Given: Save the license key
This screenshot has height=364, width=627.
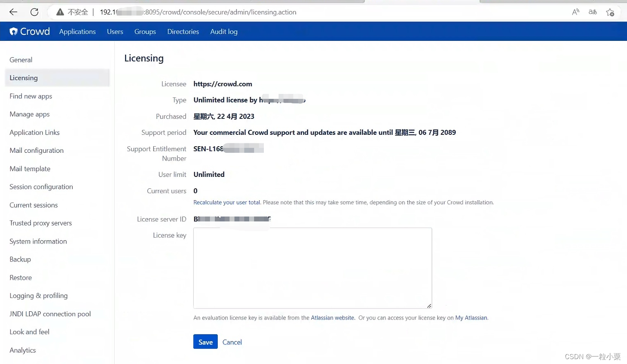Looking at the screenshot, I should [205, 342].
